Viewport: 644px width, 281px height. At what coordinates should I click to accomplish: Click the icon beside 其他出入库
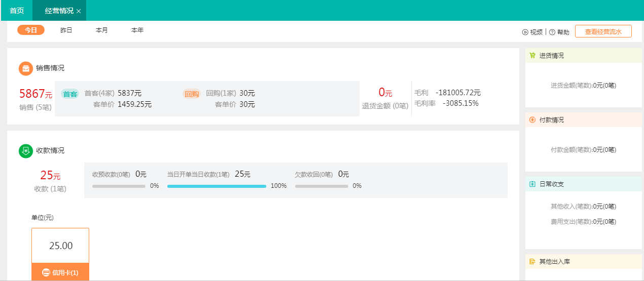(x=532, y=262)
